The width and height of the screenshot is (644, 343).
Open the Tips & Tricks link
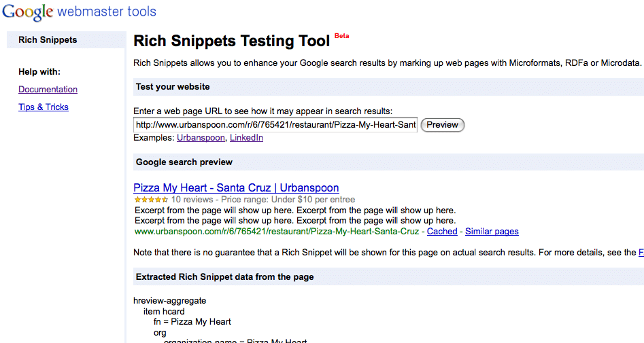point(44,107)
